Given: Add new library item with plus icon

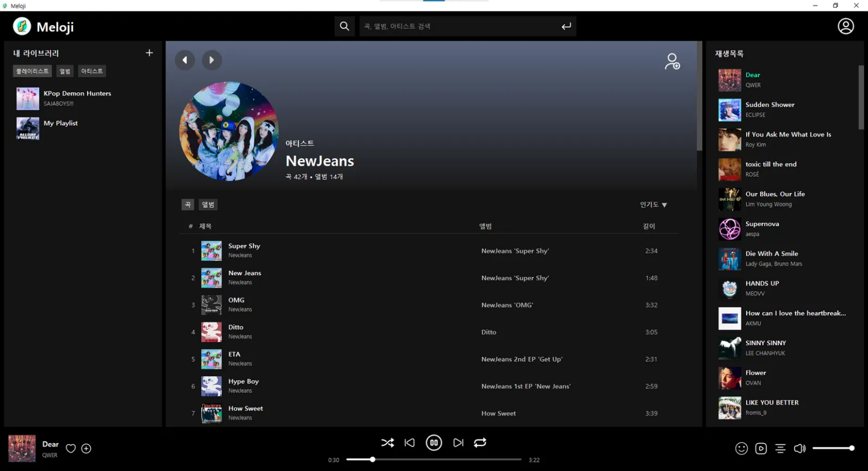Looking at the screenshot, I should point(150,53).
